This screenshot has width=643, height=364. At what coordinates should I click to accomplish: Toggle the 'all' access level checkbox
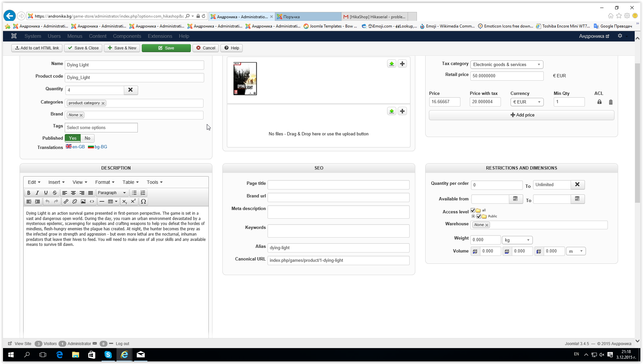(x=473, y=210)
